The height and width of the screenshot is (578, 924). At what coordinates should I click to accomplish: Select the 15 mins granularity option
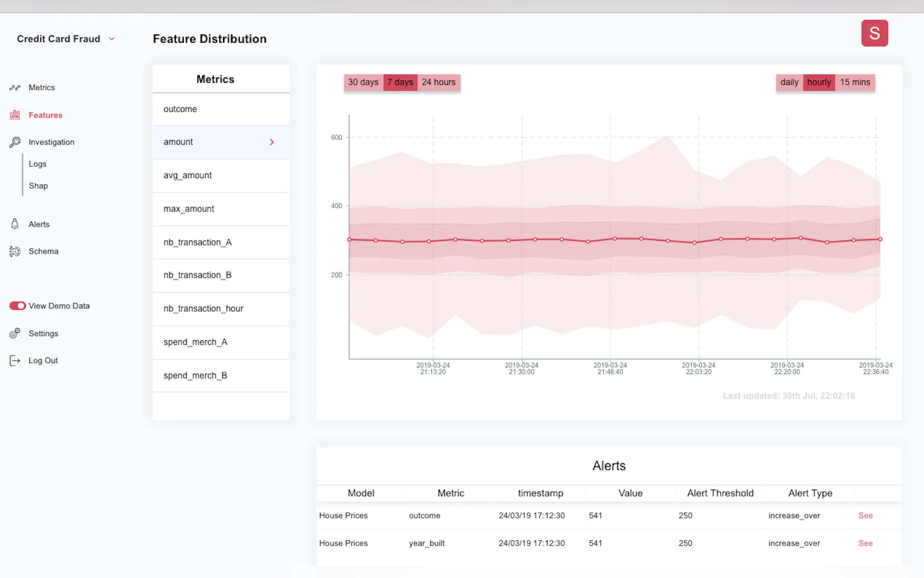pos(855,82)
